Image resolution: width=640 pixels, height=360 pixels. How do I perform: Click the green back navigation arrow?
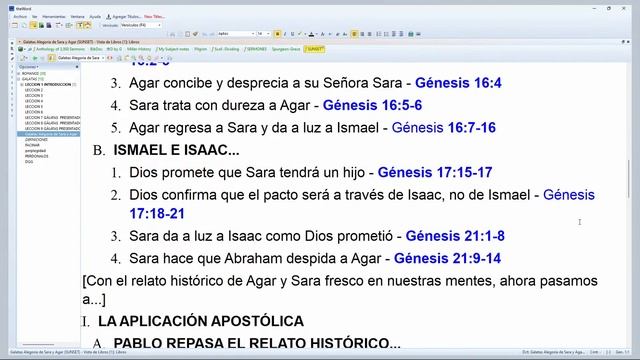coord(36,58)
